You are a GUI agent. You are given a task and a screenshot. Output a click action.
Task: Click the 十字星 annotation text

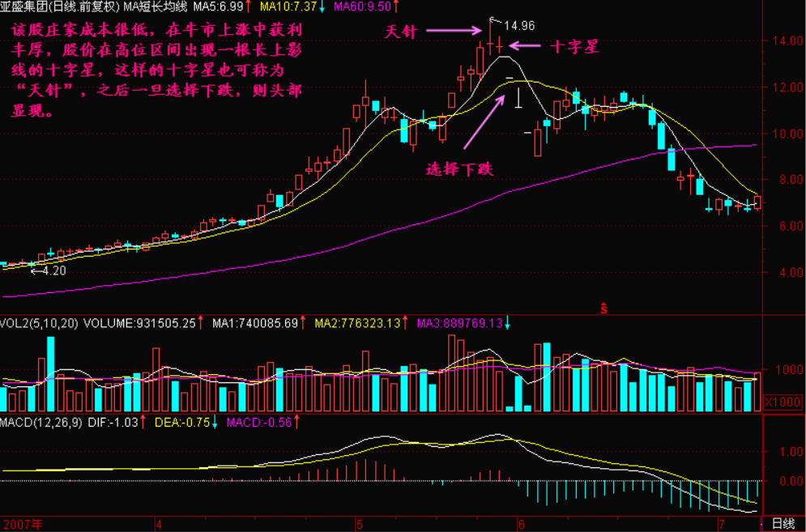click(574, 46)
